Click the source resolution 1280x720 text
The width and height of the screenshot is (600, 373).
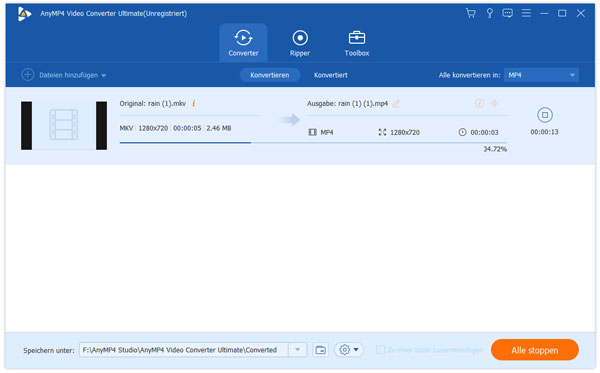point(153,128)
